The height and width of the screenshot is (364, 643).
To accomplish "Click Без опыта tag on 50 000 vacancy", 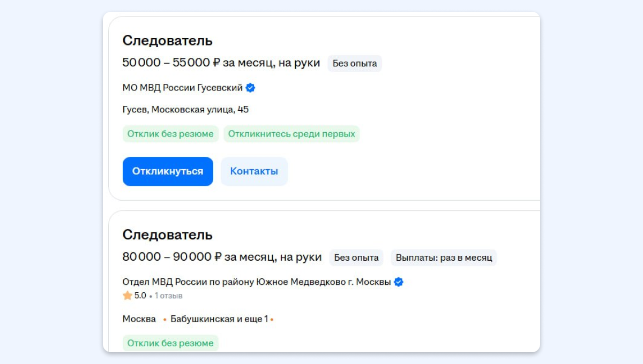I will [354, 63].
